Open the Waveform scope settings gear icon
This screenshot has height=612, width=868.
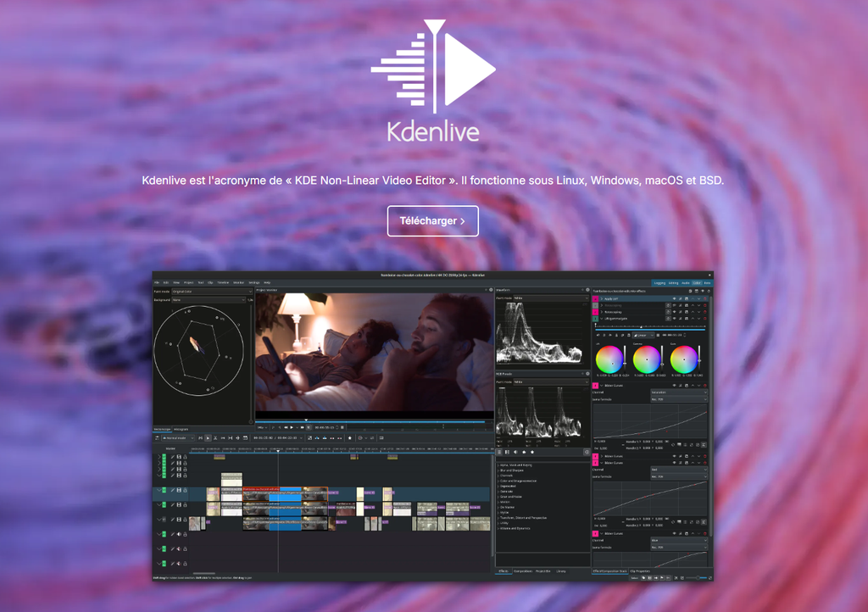coord(587,290)
